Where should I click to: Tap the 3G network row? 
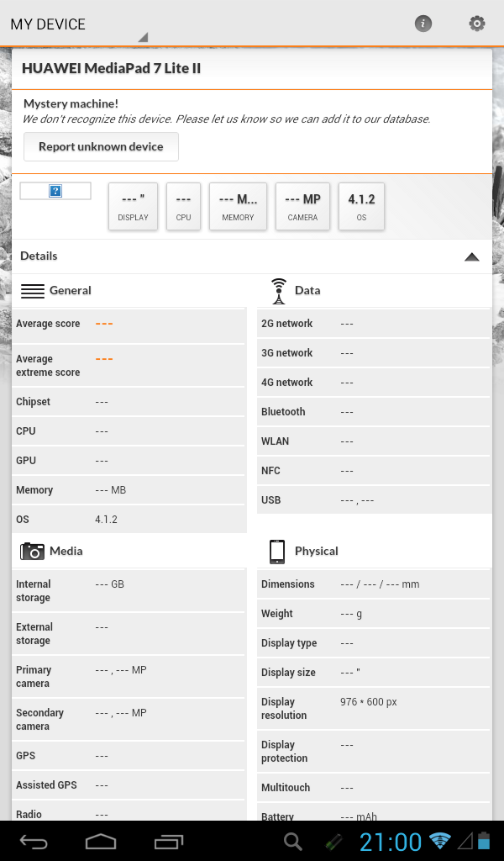374,353
